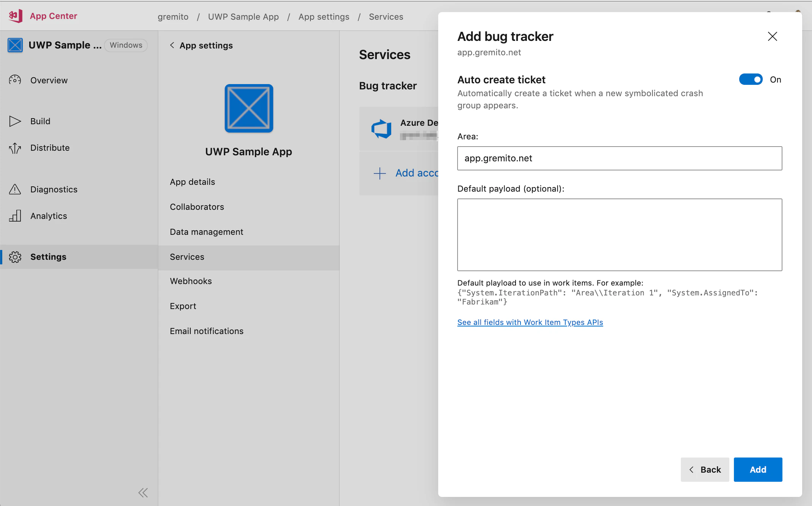Click the App Center title text
This screenshot has width=812, height=506.
click(x=53, y=16)
